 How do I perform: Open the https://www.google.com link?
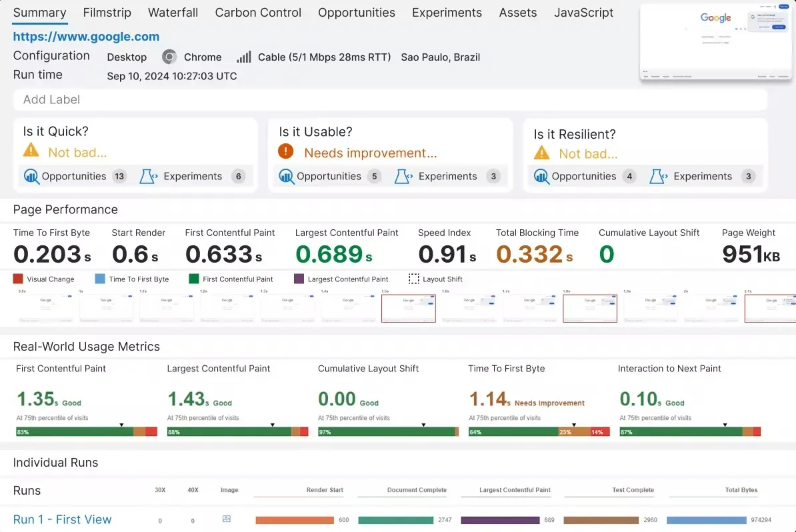click(x=86, y=37)
